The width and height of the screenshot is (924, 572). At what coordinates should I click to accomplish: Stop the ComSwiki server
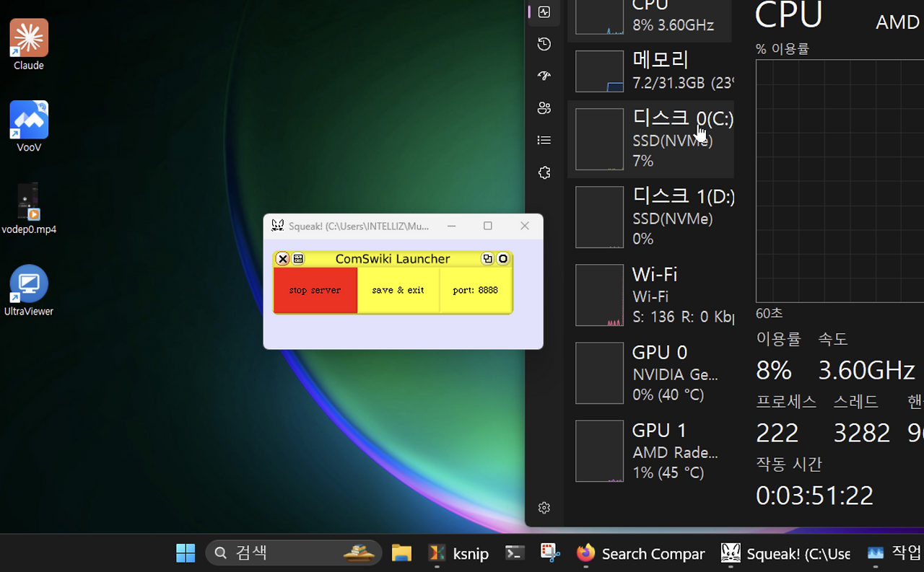pos(315,290)
